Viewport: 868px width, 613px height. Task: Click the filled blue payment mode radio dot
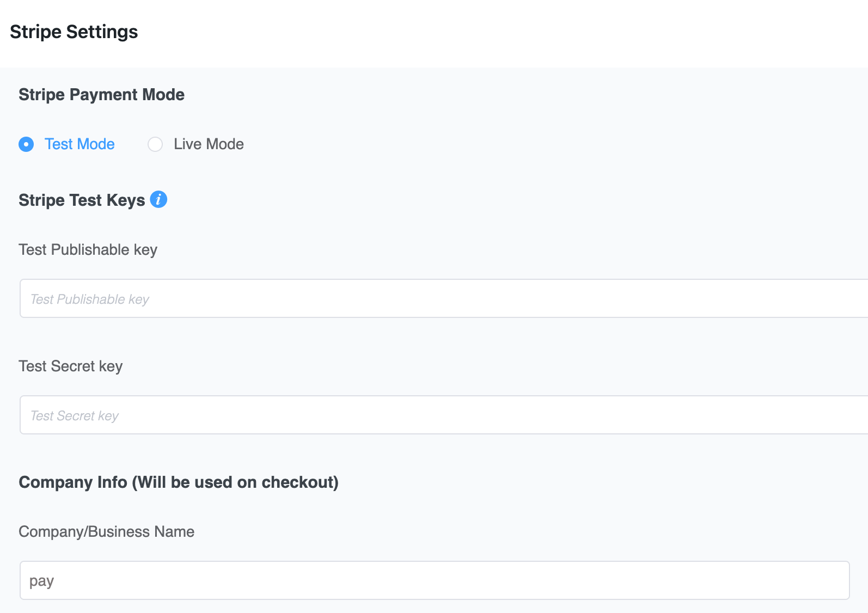26,144
